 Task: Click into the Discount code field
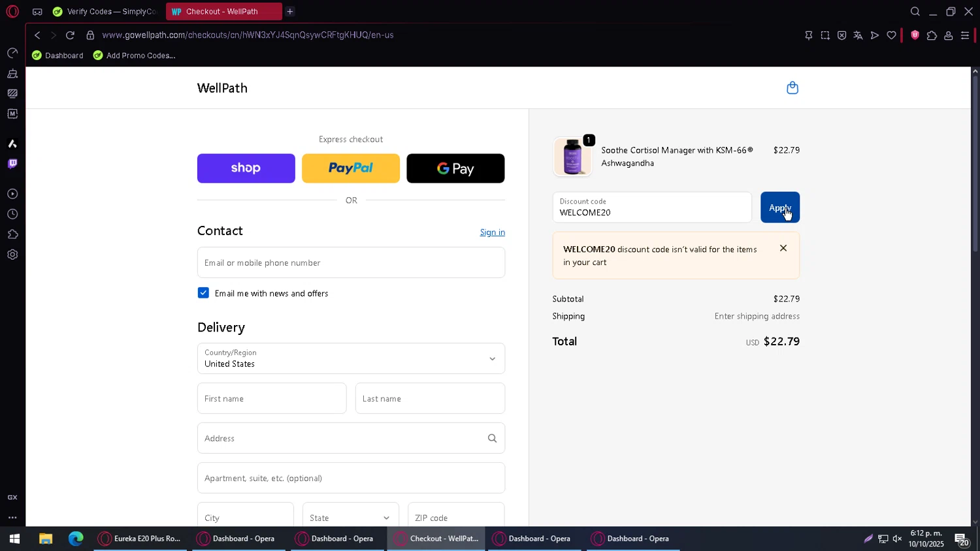[652, 208]
